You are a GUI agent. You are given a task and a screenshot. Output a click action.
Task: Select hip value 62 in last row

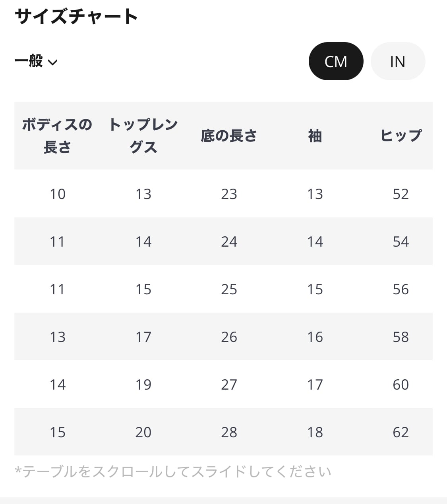tap(401, 432)
